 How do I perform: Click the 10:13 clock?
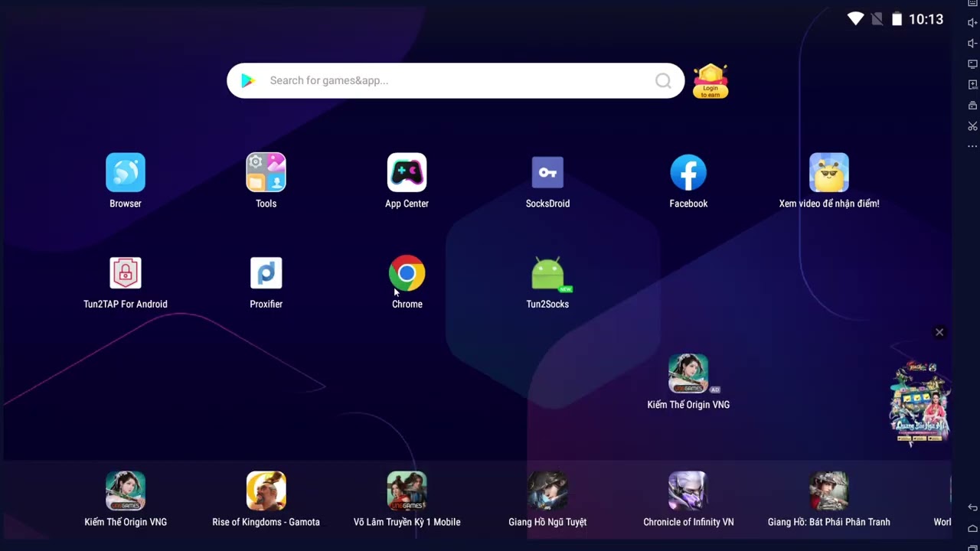[926, 19]
